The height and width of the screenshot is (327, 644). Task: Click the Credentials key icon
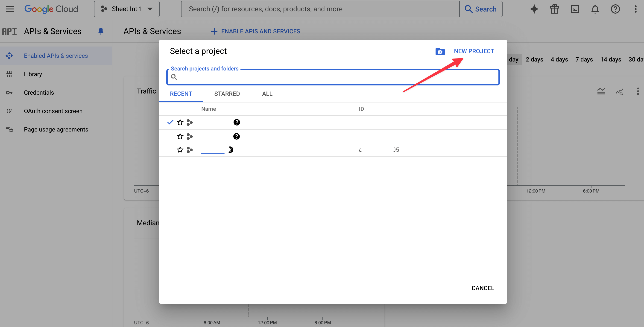(x=9, y=93)
